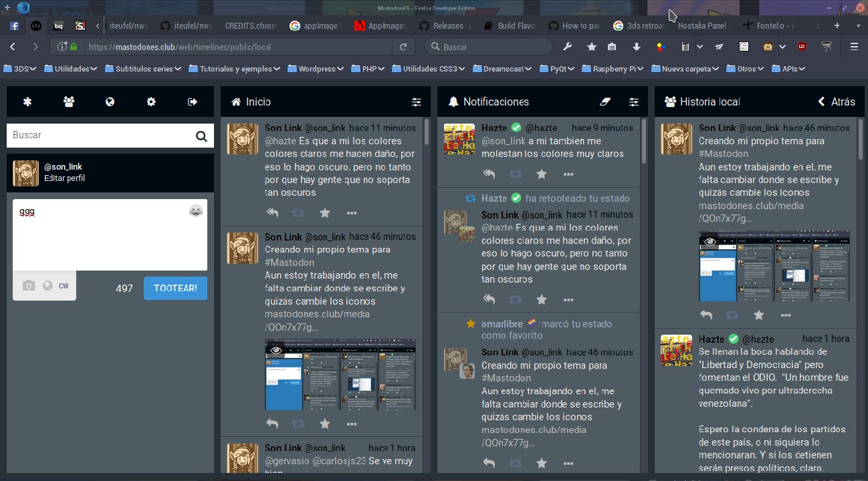Open #Mastodon hashtag in Historia local post
This screenshot has width=868, height=481.
(x=724, y=154)
